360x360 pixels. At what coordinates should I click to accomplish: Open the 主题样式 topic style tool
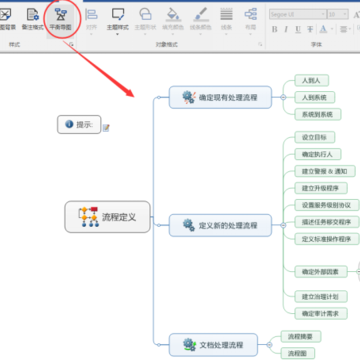tap(118, 19)
